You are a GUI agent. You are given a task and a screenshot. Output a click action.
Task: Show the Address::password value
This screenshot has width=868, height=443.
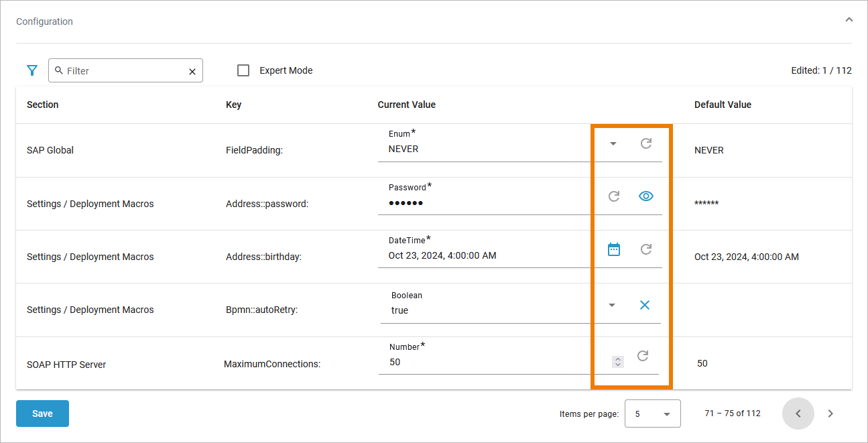pyautogui.click(x=646, y=196)
